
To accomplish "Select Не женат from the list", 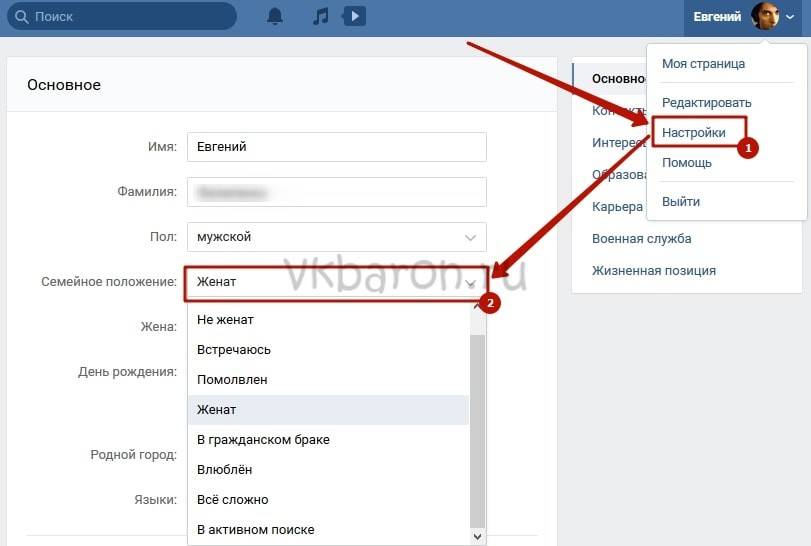I will coord(226,320).
